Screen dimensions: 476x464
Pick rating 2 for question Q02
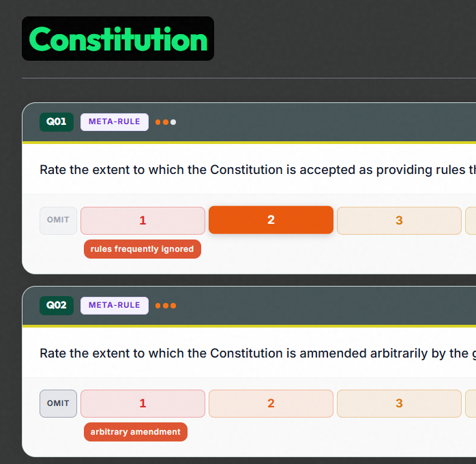pos(271,403)
